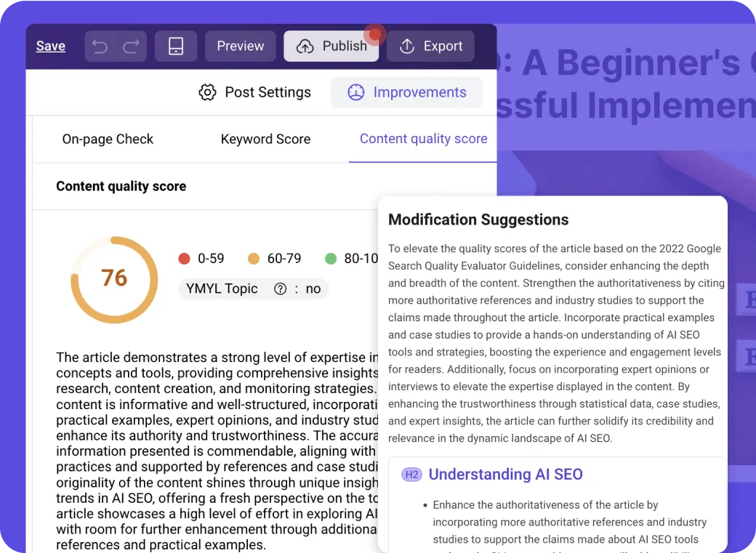
Task: Click the undo arrow icon
Action: point(100,47)
